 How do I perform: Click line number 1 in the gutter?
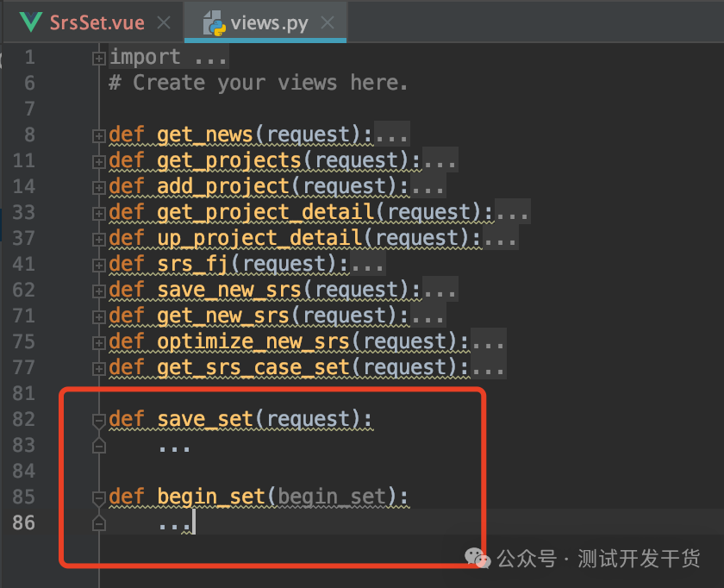(29, 57)
